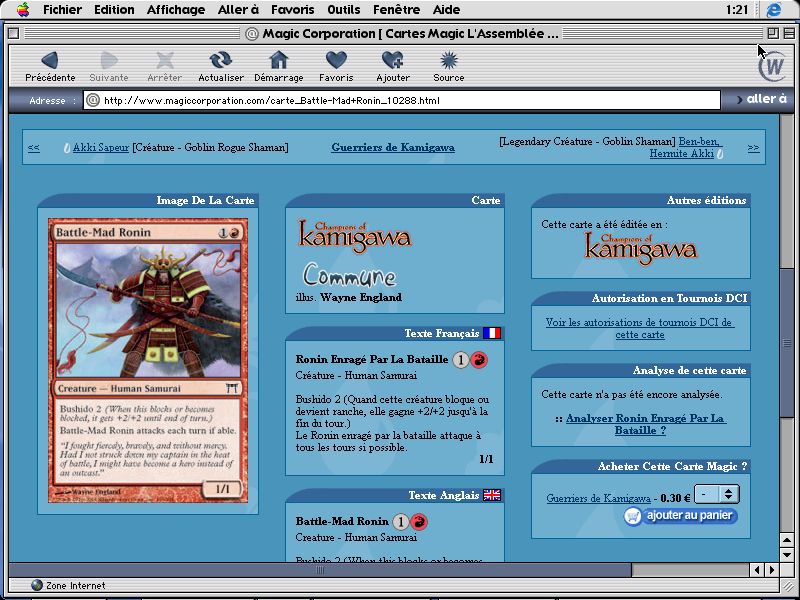The width and height of the screenshot is (800, 600).
Task: Open the Guerriers de Kamigawa heading link
Action: (393, 147)
